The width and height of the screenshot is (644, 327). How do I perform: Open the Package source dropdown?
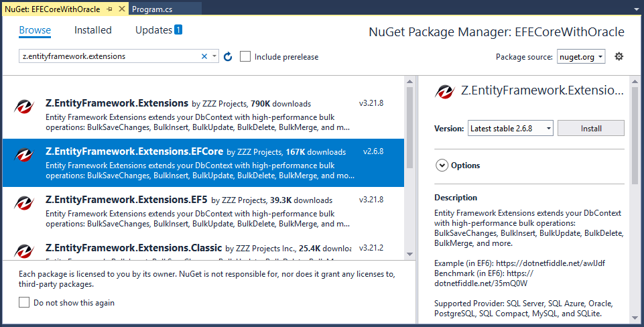pos(581,57)
